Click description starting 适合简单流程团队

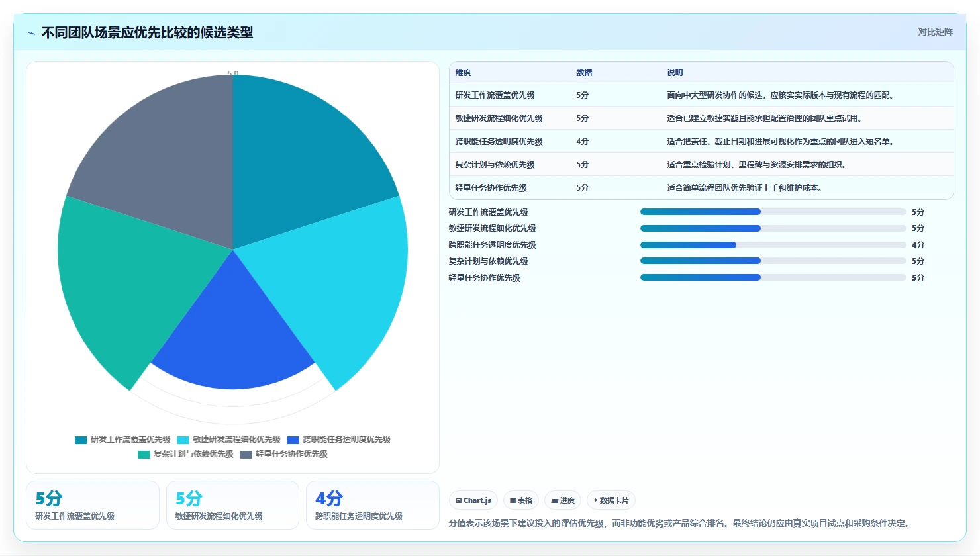pos(745,188)
